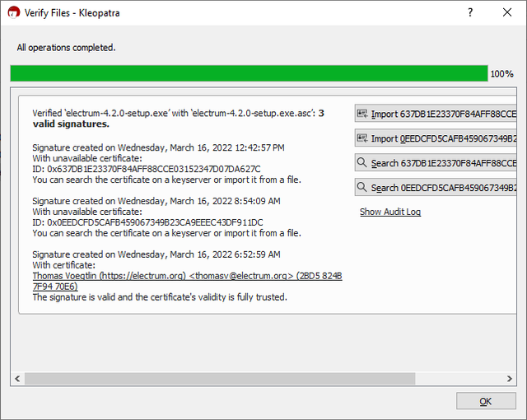This screenshot has height=420, width=527.
Task: Click the green 100% progress bar
Action: click(249, 73)
